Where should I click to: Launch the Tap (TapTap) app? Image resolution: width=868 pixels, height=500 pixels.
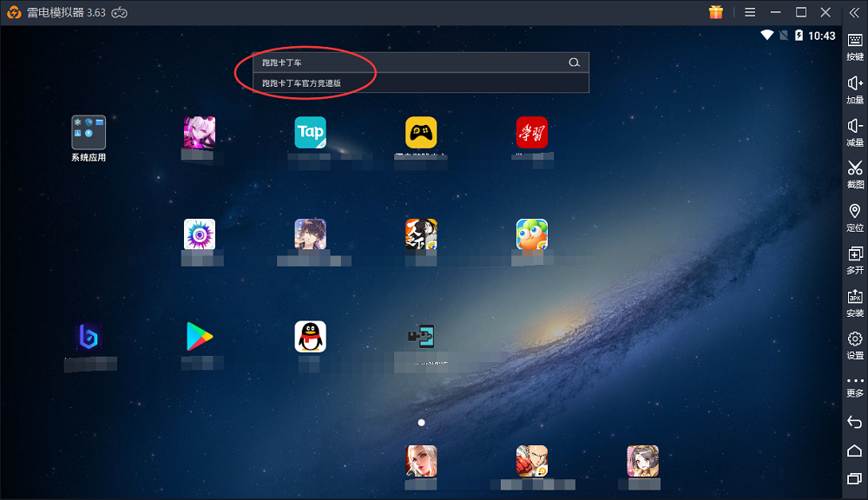[310, 132]
